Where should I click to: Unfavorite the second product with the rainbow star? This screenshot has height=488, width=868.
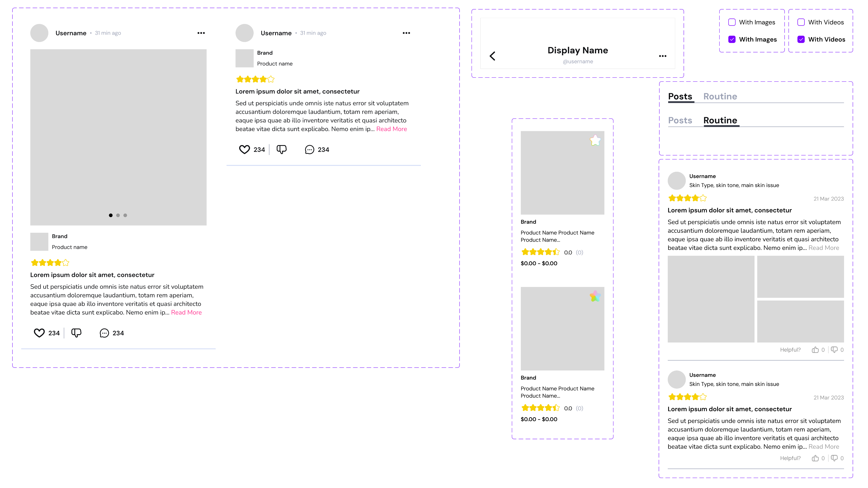(595, 296)
